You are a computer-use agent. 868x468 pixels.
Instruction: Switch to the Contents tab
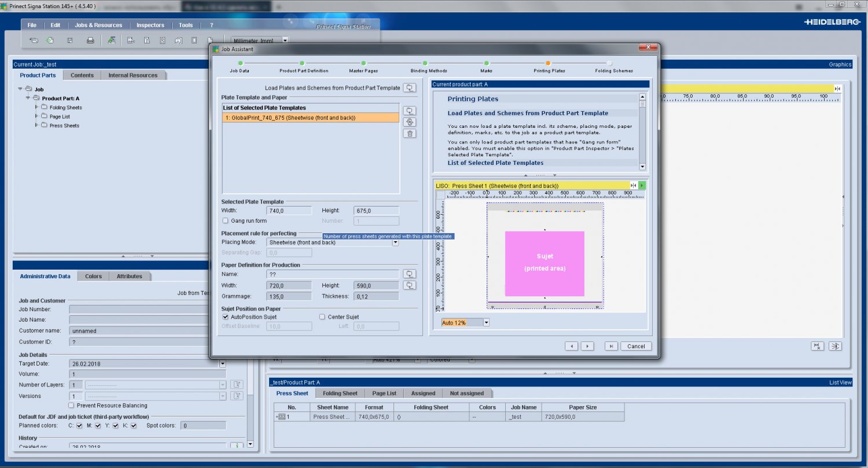pyautogui.click(x=82, y=75)
